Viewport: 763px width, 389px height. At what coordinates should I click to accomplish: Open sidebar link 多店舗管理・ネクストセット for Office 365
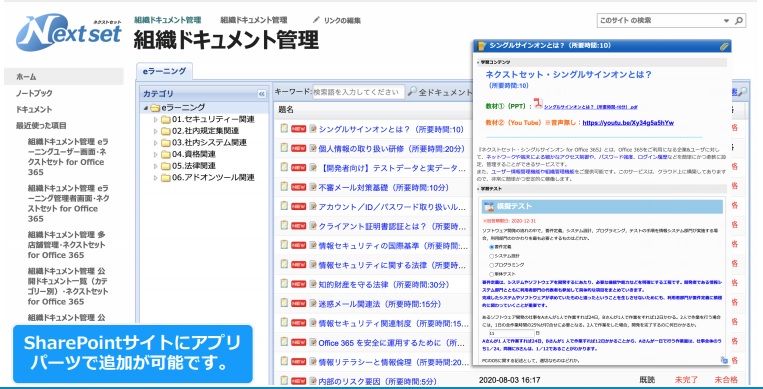[x=66, y=244]
